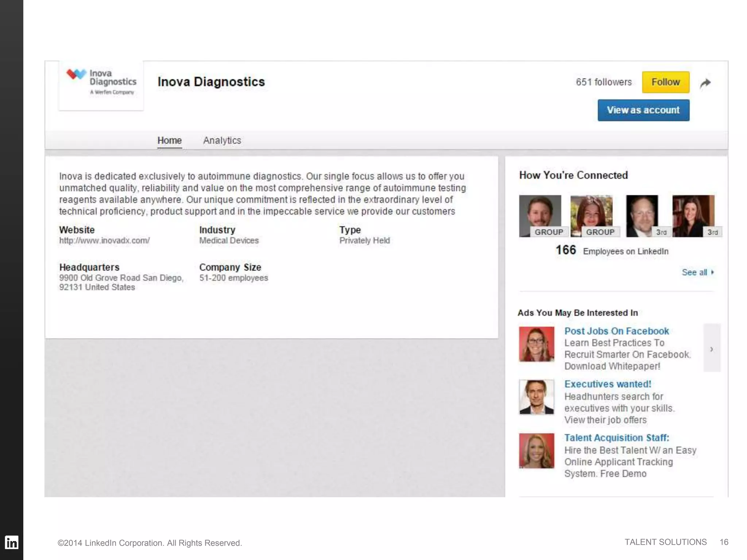Screen dimensions: 747x560
Task: Open Post Jobs On Facebook ad
Action: tap(616, 331)
